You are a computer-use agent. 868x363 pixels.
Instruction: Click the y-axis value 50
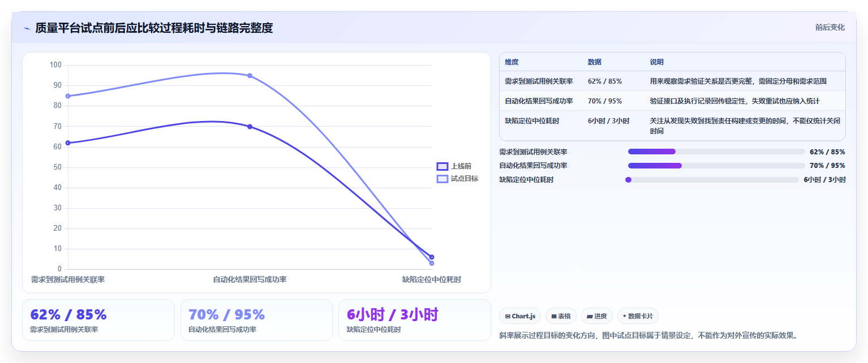click(x=58, y=167)
